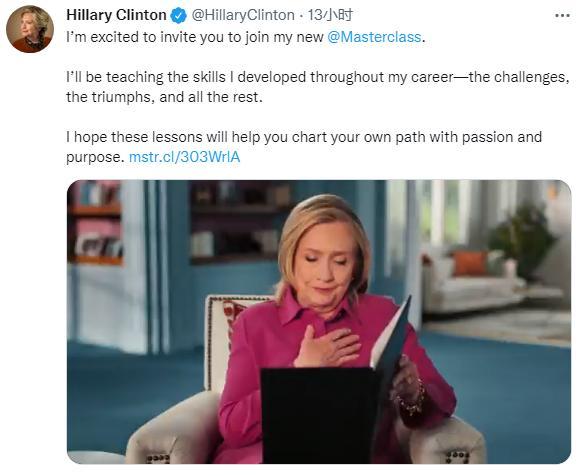Image resolution: width=586 pixels, height=476 pixels.
Task: Click the paragraph starting "I'll be teaching"
Action: (x=318, y=87)
